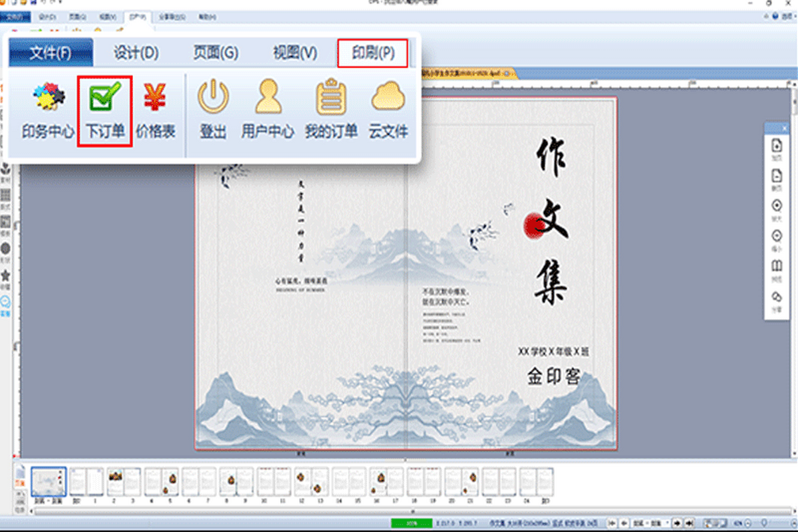Go to next page with right arrow button
The image size is (798, 532).
tap(677, 523)
